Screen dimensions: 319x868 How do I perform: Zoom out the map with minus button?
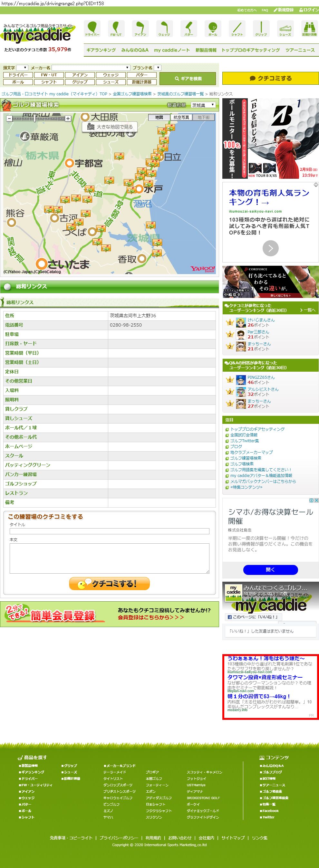pyautogui.click(x=9, y=118)
